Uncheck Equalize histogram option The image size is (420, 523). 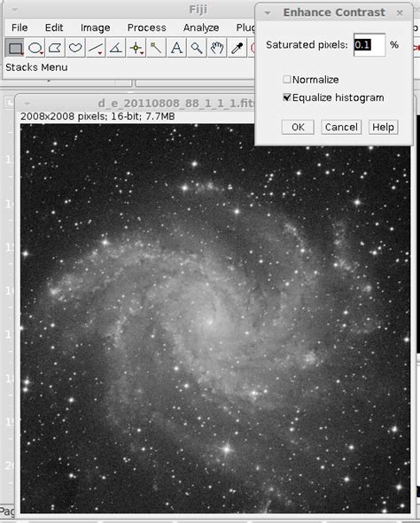click(287, 98)
